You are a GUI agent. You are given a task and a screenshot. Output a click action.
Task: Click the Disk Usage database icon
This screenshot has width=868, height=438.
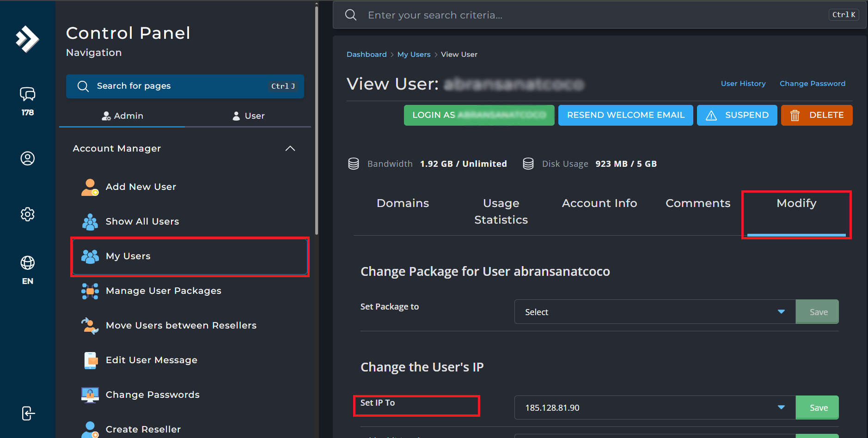click(x=528, y=164)
